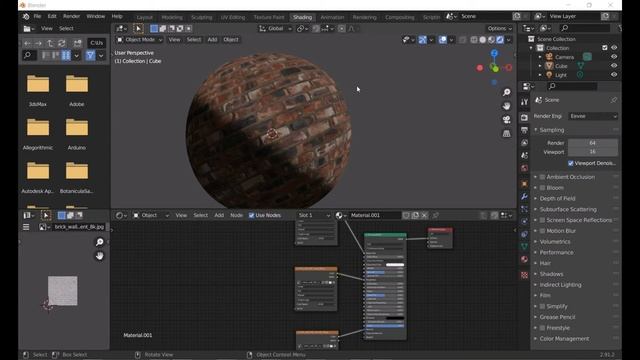The height and width of the screenshot is (360, 640).
Task: Enable Bloom checkbox
Action: [x=542, y=188]
